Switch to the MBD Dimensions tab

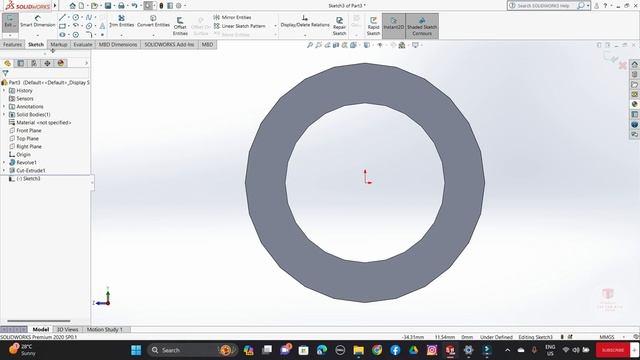[x=118, y=44]
